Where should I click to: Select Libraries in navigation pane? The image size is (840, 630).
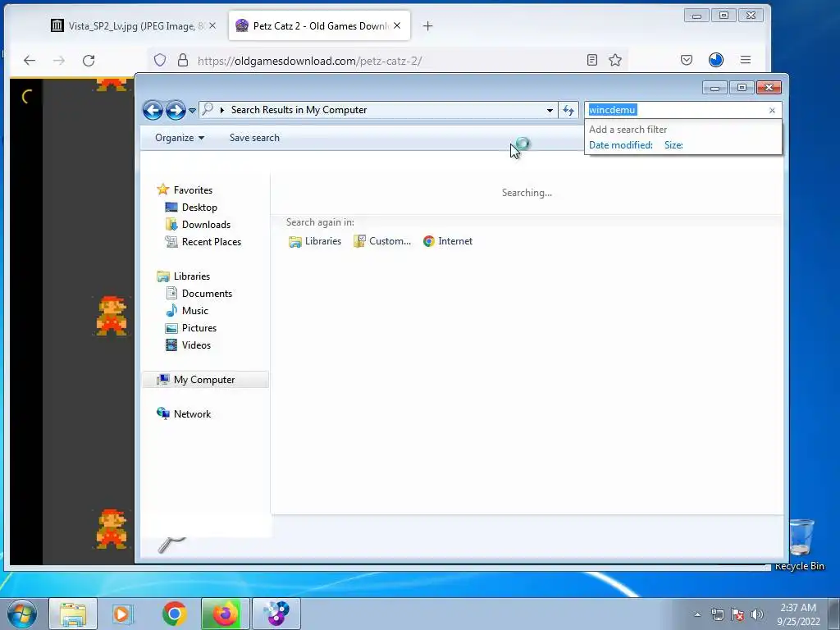click(x=191, y=276)
